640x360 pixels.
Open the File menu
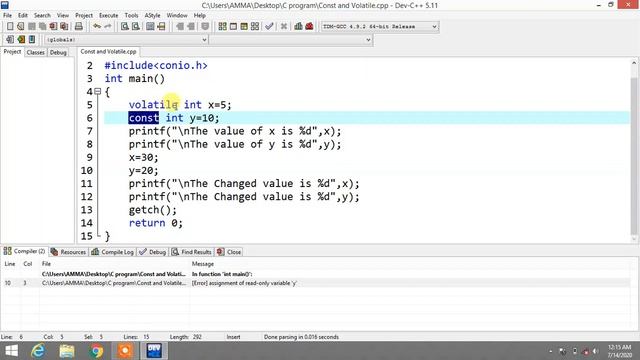(x=7, y=16)
